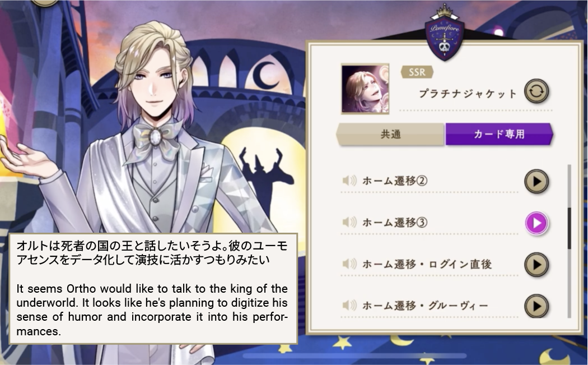Play the highlighted ホーム遷移③ voice line
Image resolution: width=588 pixels, height=365 pixels.
(x=536, y=223)
